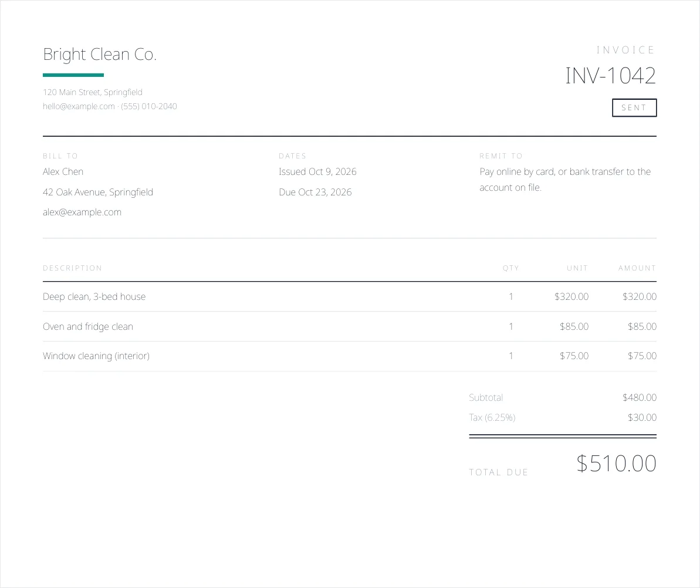
Task: Select the $510.00 total amount
Action: tap(616, 464)
